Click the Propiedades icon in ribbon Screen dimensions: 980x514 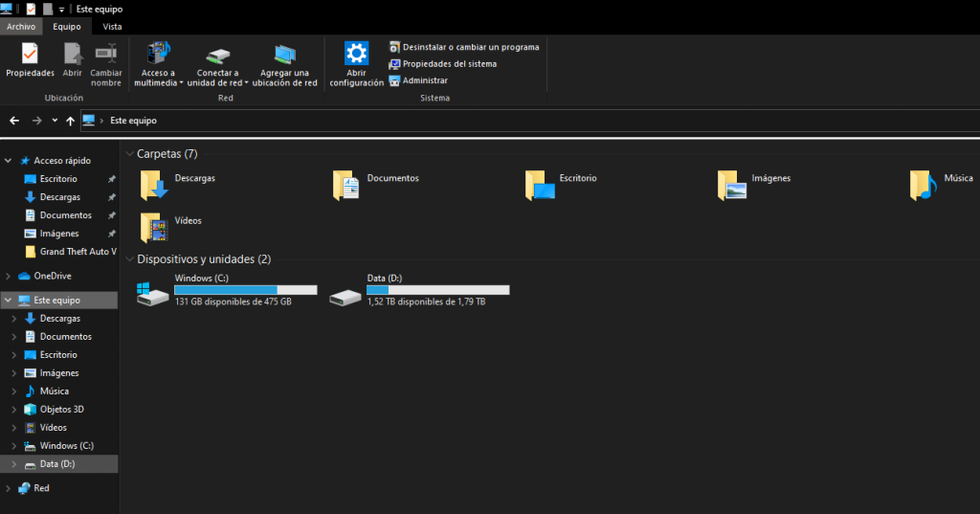click(30, 55)
